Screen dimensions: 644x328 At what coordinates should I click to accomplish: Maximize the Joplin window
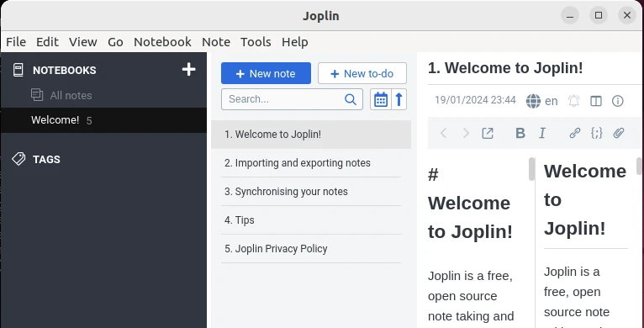[599, 16]
